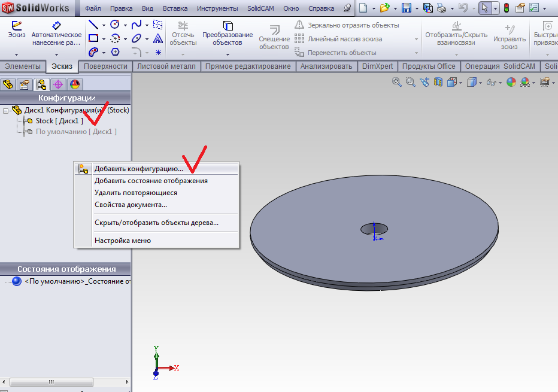Switch to the DimXpert tab
The height and width of the screenshot is (392, 558).
(x=378, y=66)
